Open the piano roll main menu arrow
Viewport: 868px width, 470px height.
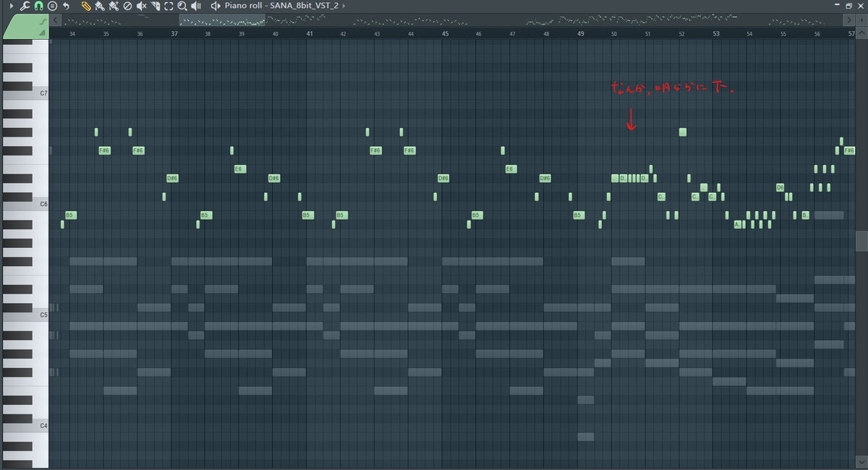[12, 6]
